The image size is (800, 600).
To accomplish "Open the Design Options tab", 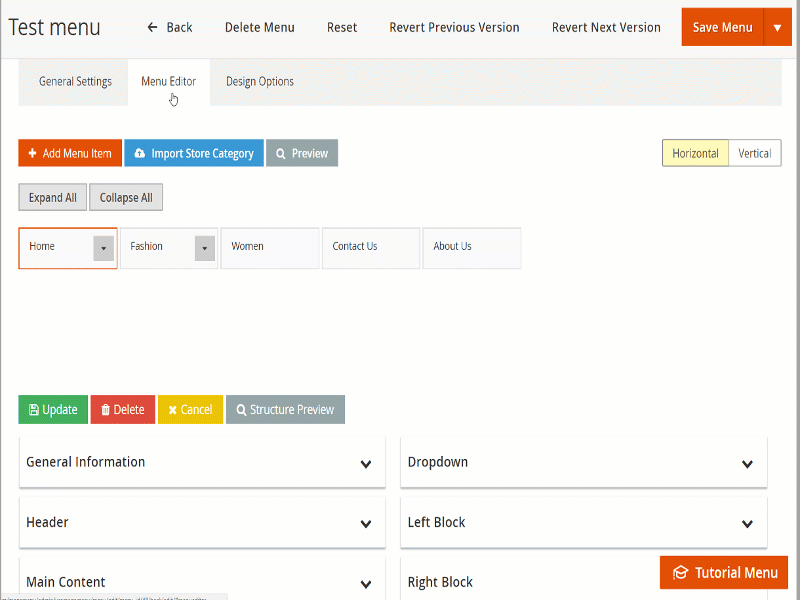I will [x=260, y=82].
